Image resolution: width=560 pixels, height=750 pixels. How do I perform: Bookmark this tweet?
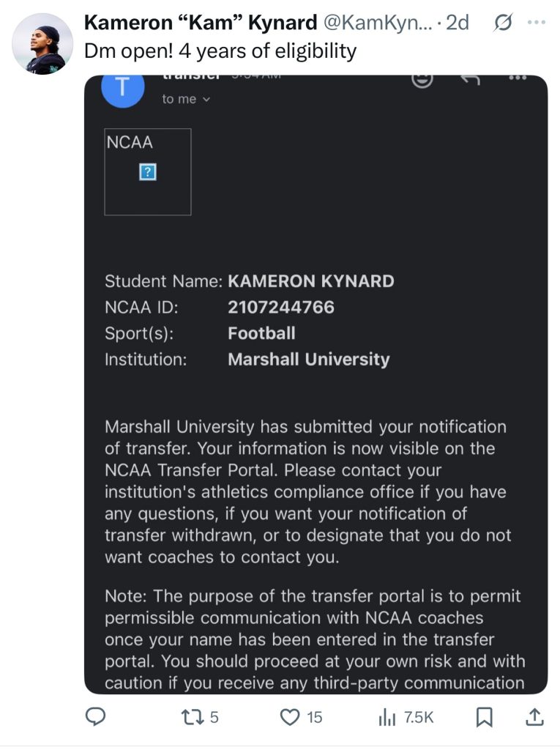coord(485,717)
